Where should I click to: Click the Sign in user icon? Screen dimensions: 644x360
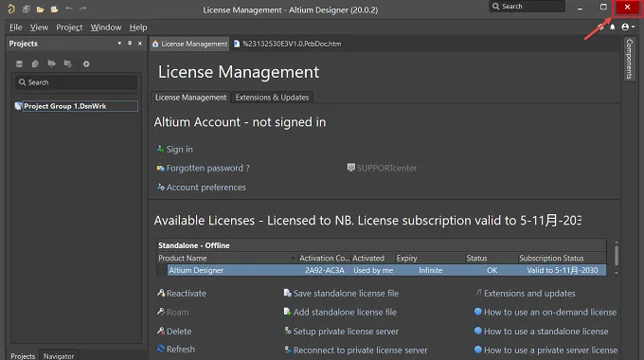click(161, 149)
